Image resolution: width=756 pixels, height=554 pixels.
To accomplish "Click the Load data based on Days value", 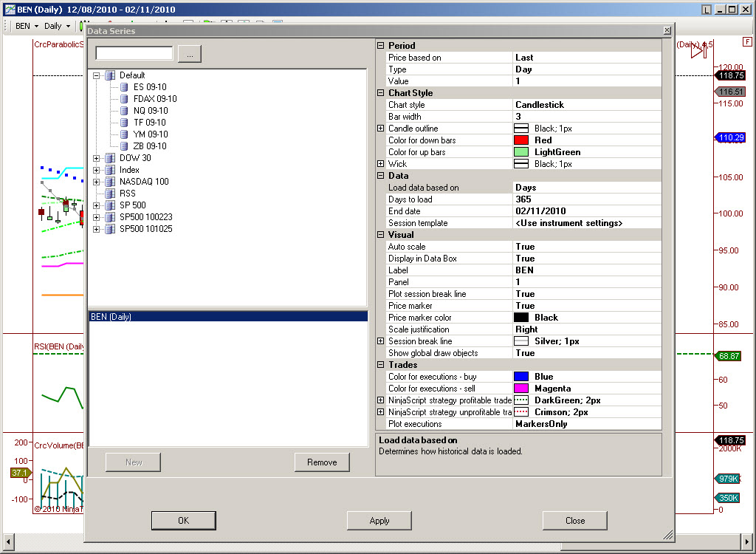I will (x=587, y=187).
